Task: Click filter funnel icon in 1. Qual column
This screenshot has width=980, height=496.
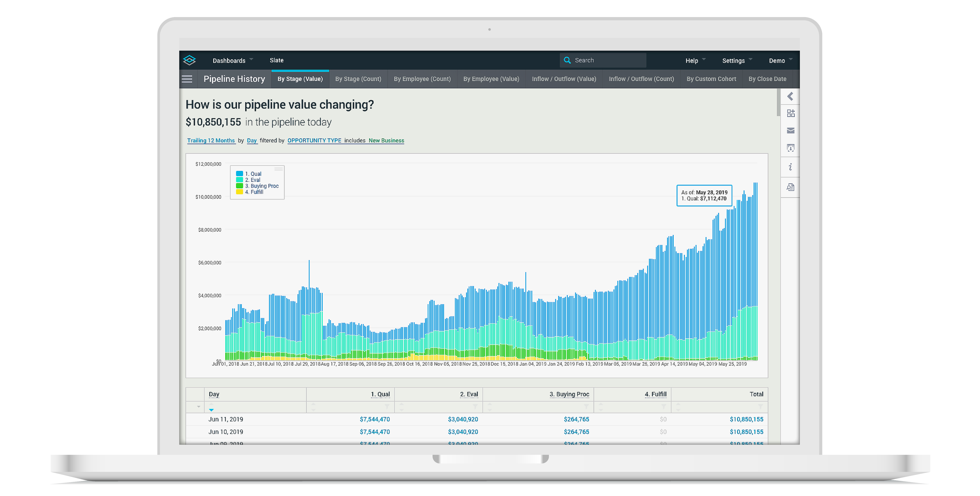Action: pyautogui.click(x=387, y=407)
